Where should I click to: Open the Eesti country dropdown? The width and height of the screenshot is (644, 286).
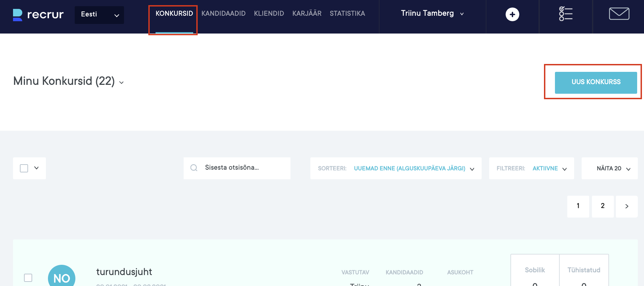[99, 15]
